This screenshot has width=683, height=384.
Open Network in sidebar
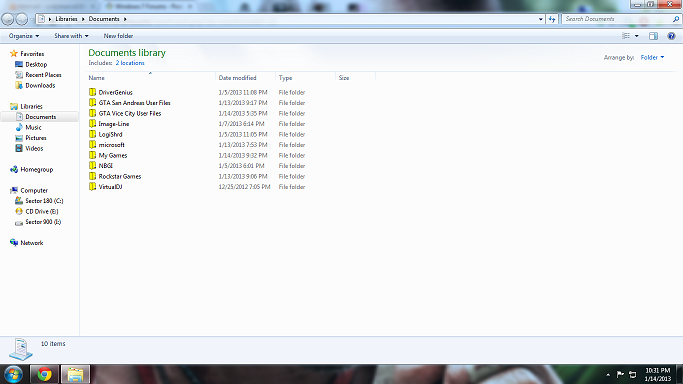pos(31,243)
